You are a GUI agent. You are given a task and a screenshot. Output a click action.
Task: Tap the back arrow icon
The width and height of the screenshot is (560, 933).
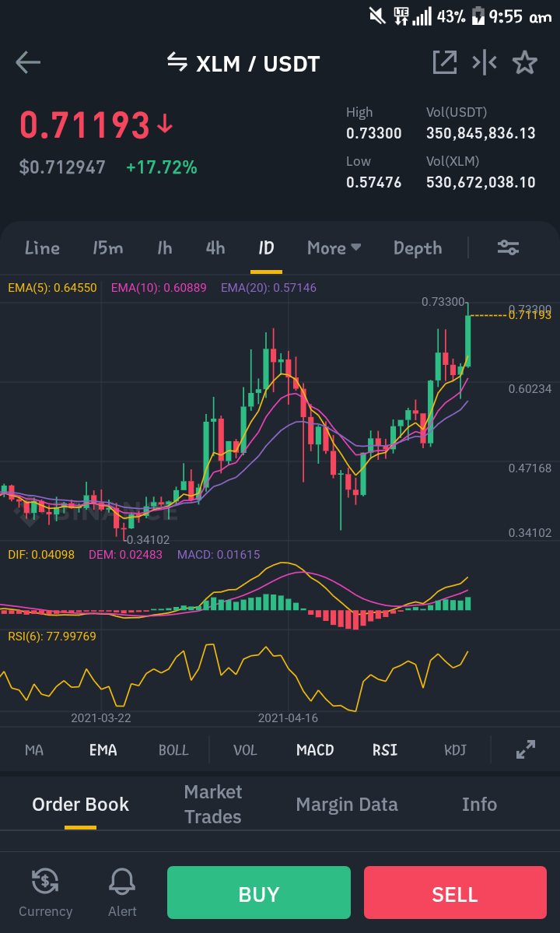coord(28,62)
